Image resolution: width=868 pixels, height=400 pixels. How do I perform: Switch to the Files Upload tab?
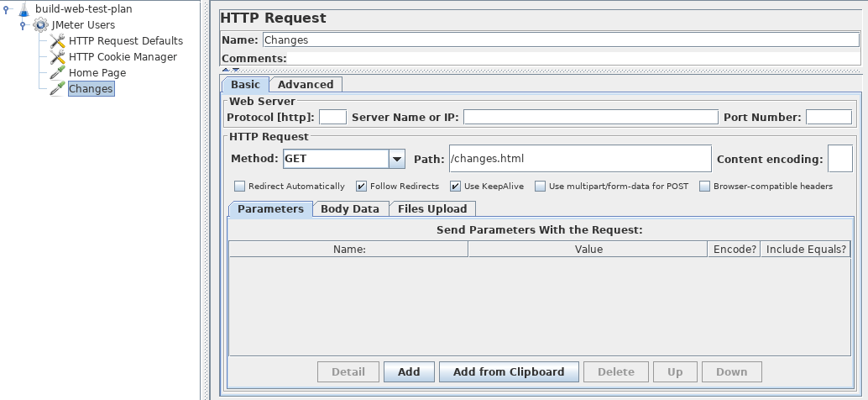click(432, 209)
